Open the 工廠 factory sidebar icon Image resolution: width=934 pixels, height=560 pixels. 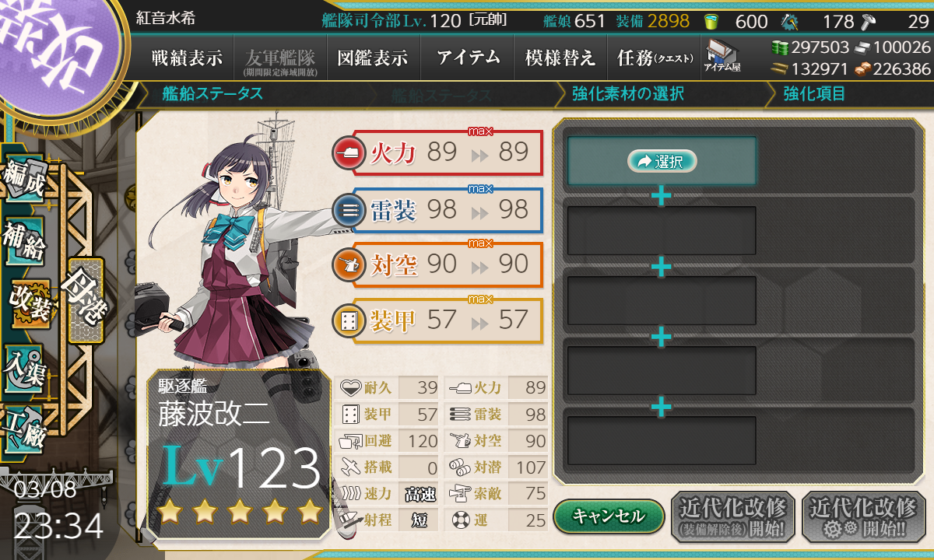(x=24, y=428)
